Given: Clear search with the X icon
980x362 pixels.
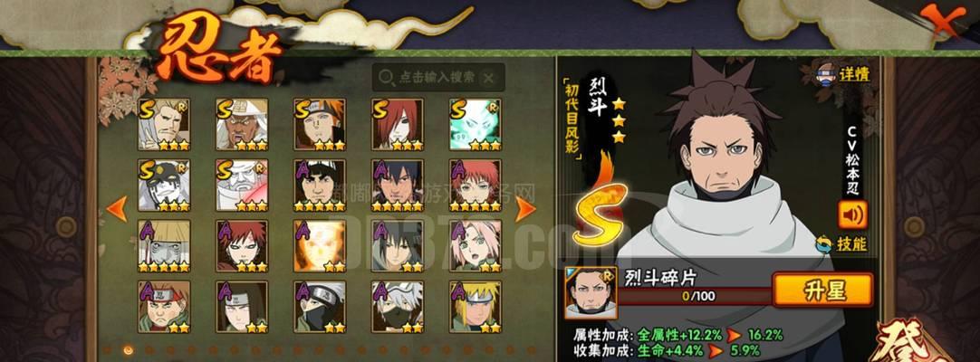Looking at the screenshot, I should pos(489,78).
